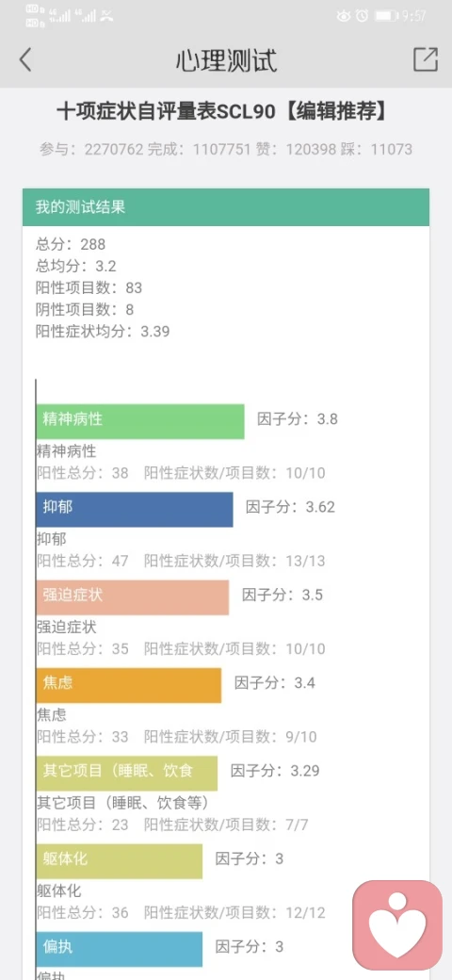
Task: Tap the pink heart floating icon
Action: 397,923
